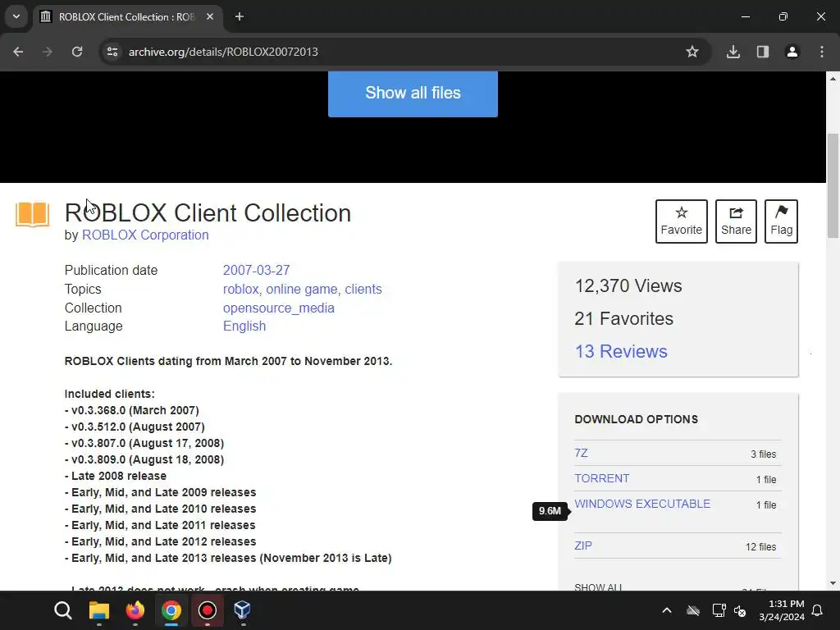840x630 pixels.
Task: Open the 2007-03-27 publication date link
Action: click(256, 270)
